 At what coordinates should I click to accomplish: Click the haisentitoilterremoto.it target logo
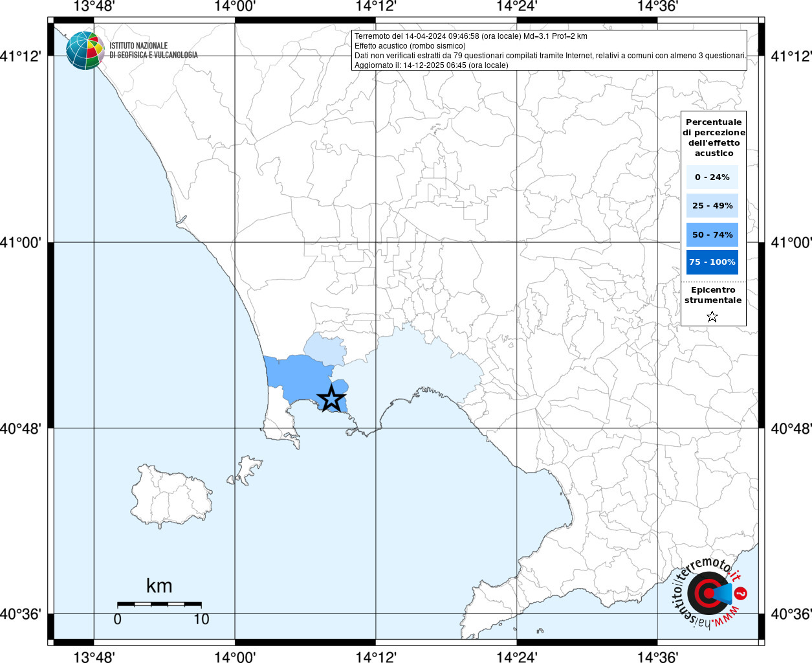pyautogui.click(x=710, y=592)
